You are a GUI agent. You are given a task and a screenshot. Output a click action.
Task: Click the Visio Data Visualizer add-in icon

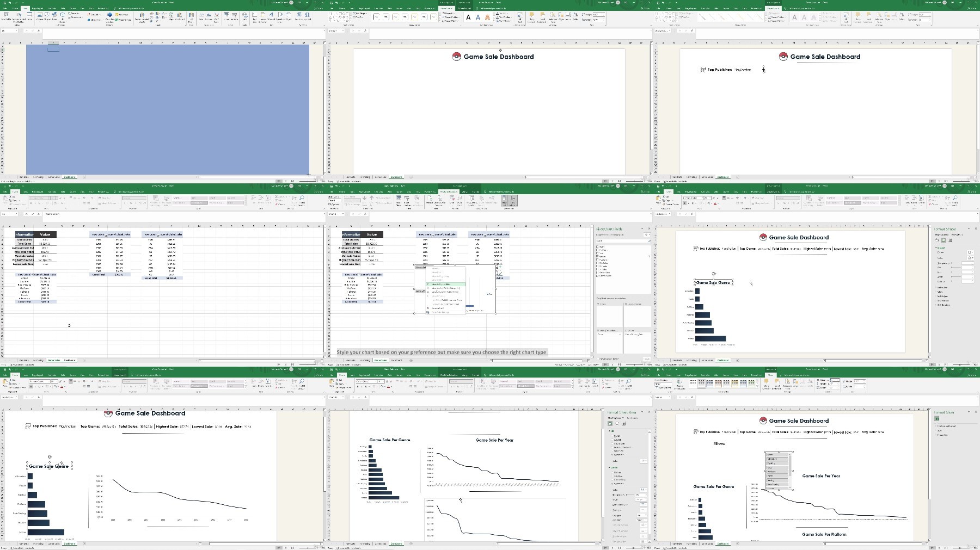click(109, 16)
